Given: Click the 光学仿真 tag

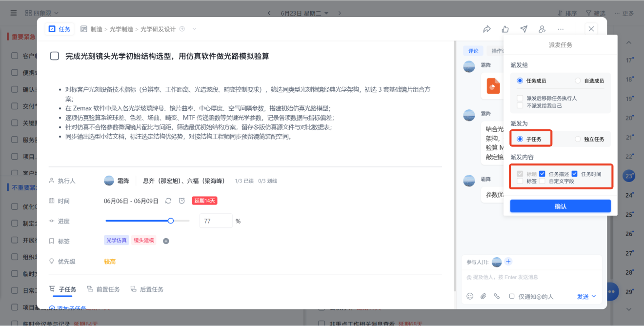Looking at the screenshot, I should [x=117, y=240].
